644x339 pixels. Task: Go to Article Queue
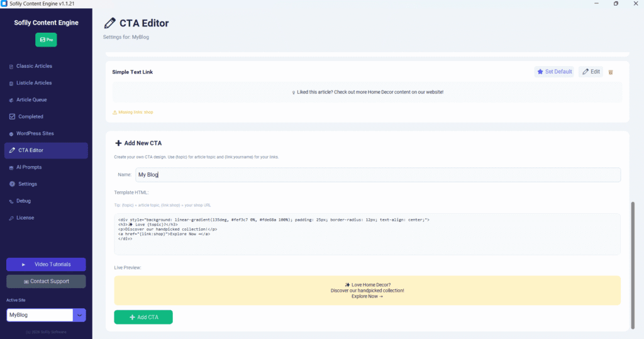[46, 100]
